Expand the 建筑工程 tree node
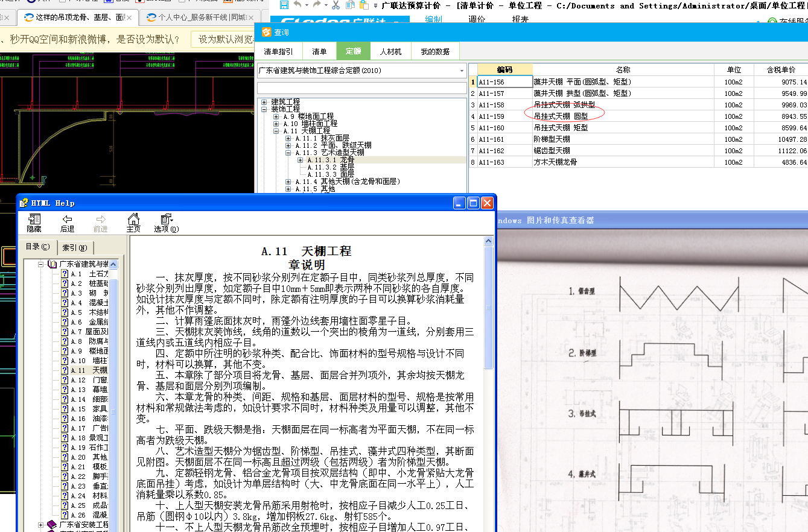Image resolution: width=808 pixels, height=532 pixels. (264, 102)
